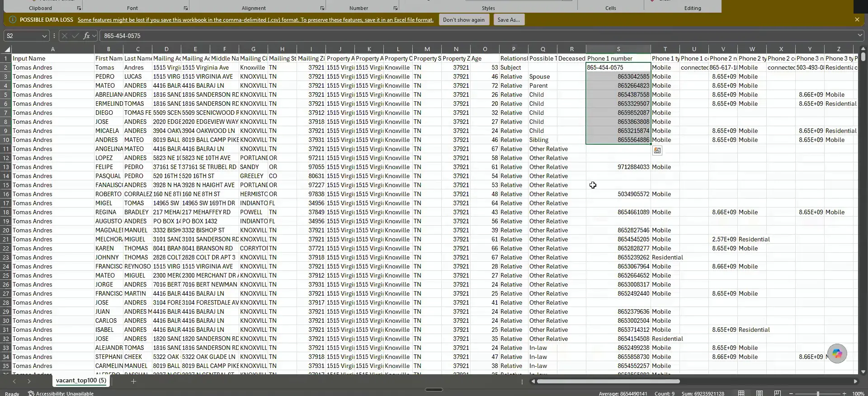Image resolution: width=868 pixels, height=396 pixels.
Task: Expand the function options dropdown beside fx
Action: [94, 36]
